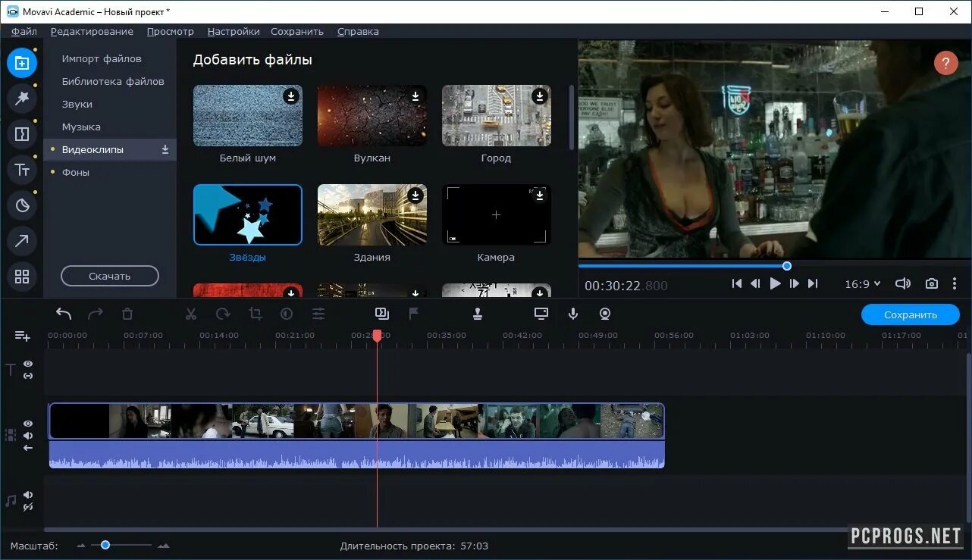Select the Здания video thumbnail
This screenshot has width=972, height=560.
pos(372,215)
